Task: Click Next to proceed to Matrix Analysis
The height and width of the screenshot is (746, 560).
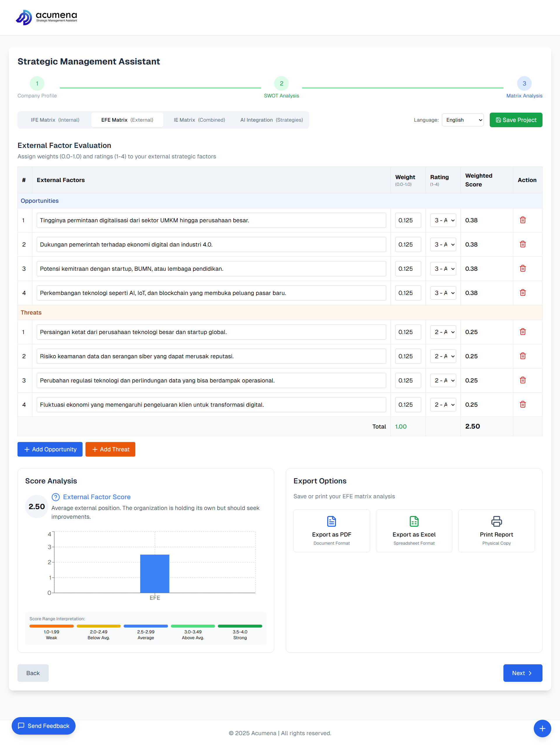Action: (x=522, y=673)
